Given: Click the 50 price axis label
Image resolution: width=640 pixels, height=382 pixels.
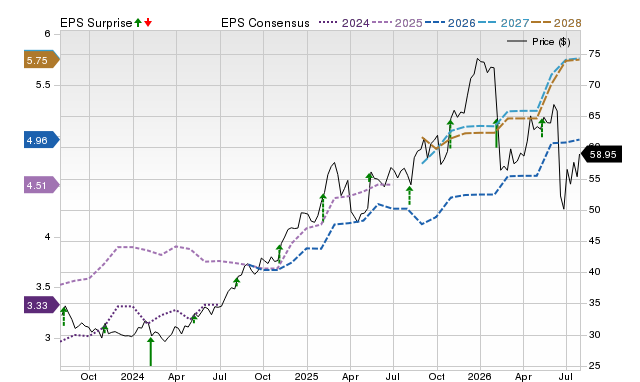Looking at the screenshot, I should pyautogui.click(x=594, y=210).
